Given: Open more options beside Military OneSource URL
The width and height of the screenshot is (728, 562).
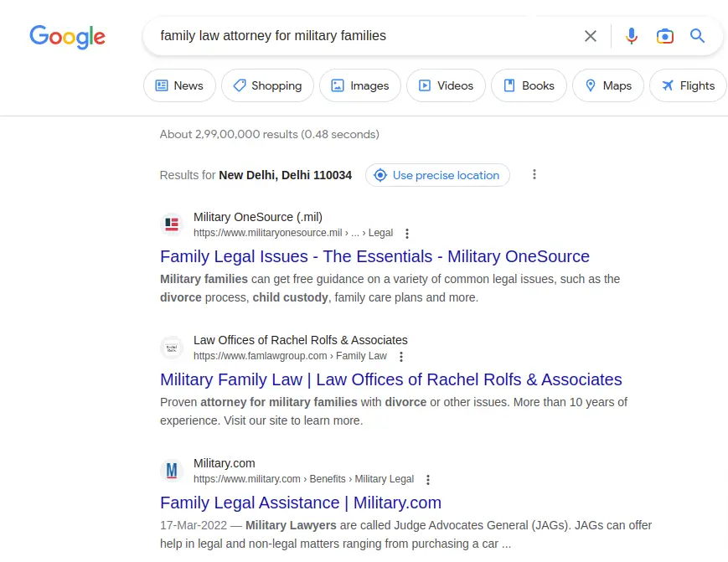Looking at the screenshot, I should pyautogui.click(x=407, y=234).
